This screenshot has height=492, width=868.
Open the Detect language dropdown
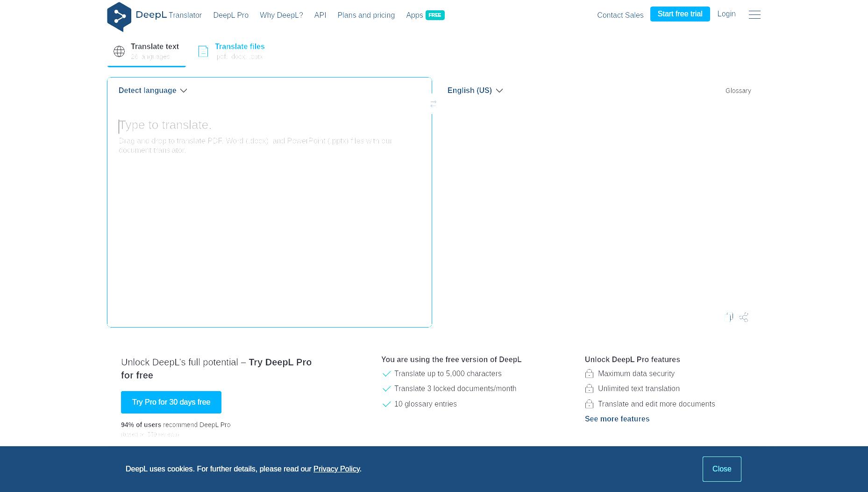pyautogui.click(x=153, y=91)
